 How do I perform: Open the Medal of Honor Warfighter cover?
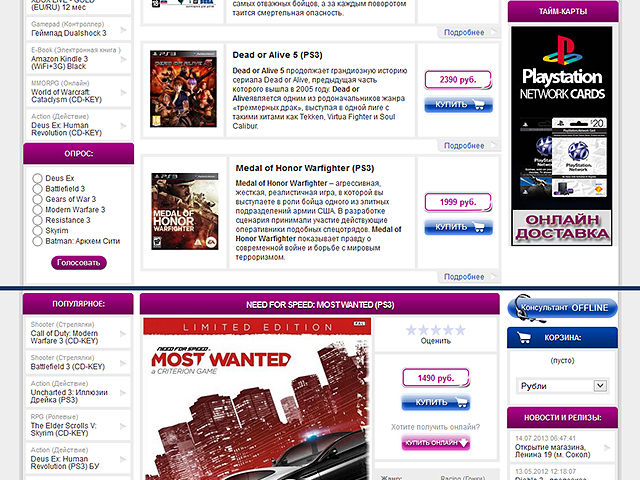pyautogui.click(x=182, y=210)
